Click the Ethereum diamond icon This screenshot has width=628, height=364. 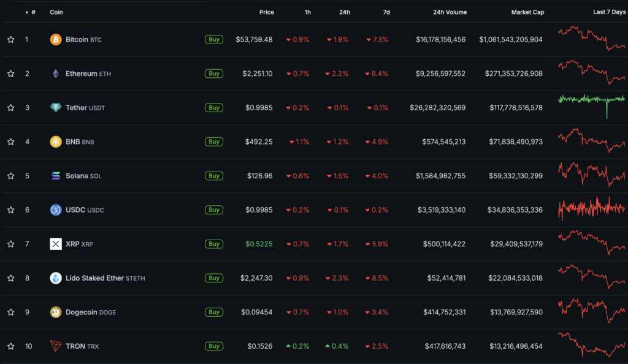pos(56,74)
